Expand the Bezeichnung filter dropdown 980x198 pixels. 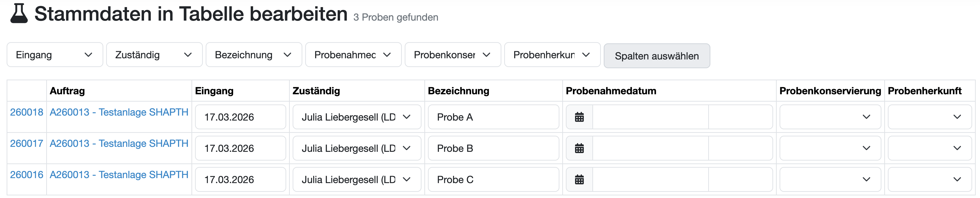pyautogui.click(x=254, y=55)
